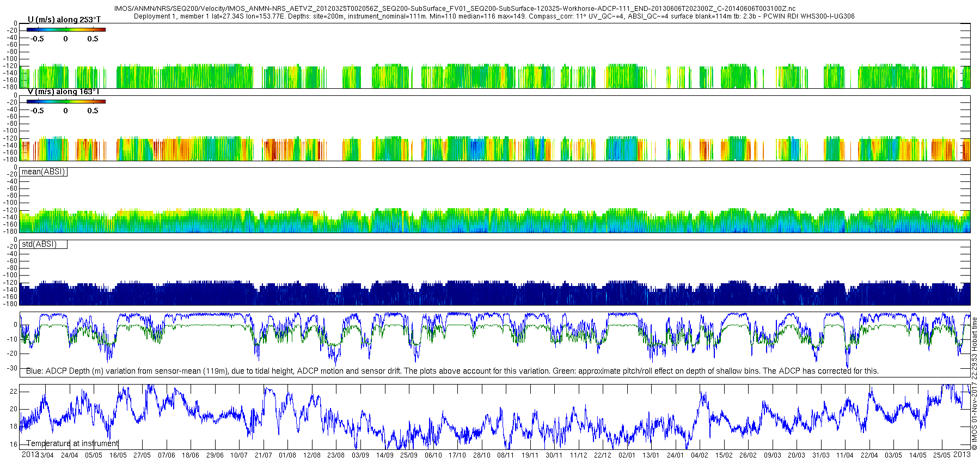Click the U velocity colorbar
This screenshot has height=463, width=980.
(66, 29)
